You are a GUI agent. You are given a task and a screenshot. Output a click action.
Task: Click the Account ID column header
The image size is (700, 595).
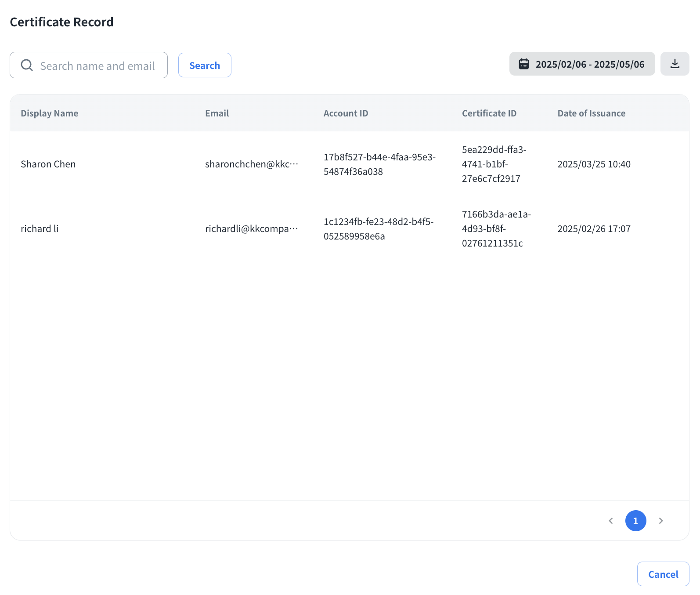[346, 113]
